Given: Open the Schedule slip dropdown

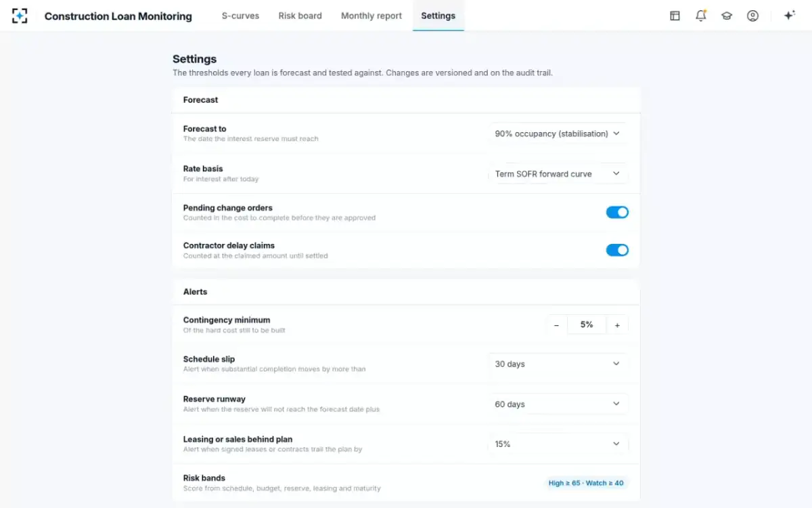Looking at the screenshot, I should (x=558, y=364).
